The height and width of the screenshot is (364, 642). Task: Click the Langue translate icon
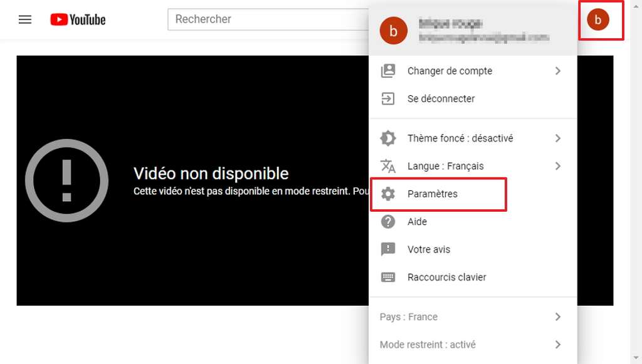coord(388,166)
